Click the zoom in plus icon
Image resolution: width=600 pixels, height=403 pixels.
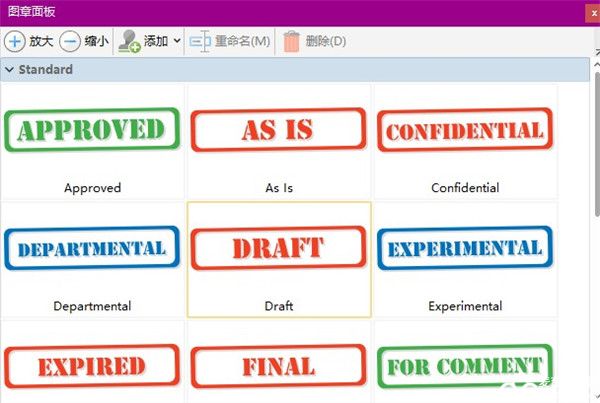point(15,41)
